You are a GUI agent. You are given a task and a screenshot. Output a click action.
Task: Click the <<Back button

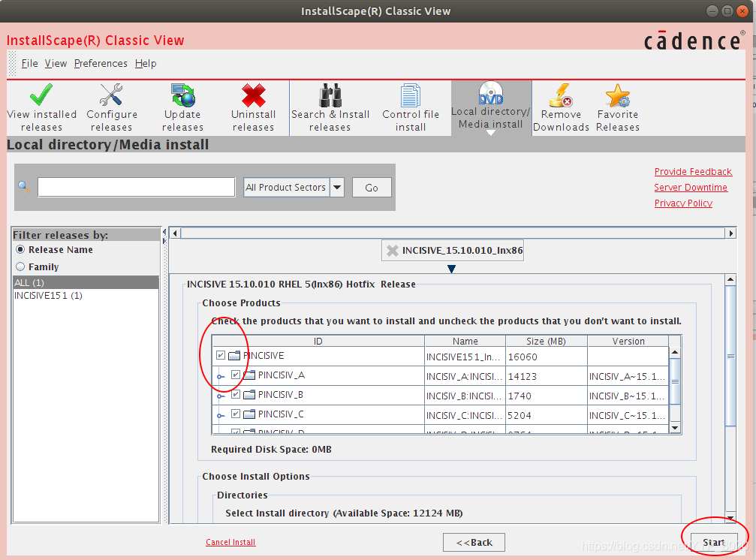[474, 542]
